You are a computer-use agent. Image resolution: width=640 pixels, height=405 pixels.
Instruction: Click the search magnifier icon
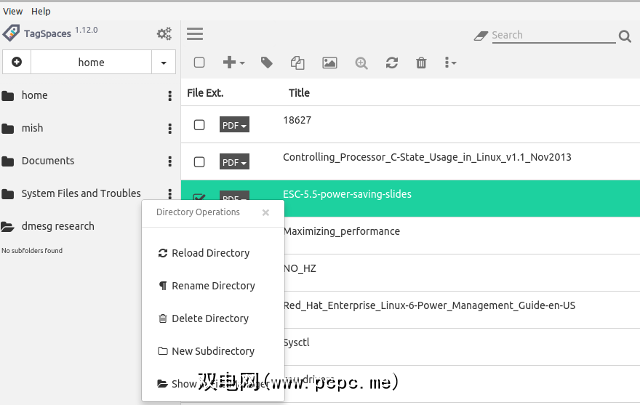pyautogui.click(x=626, y=36)
